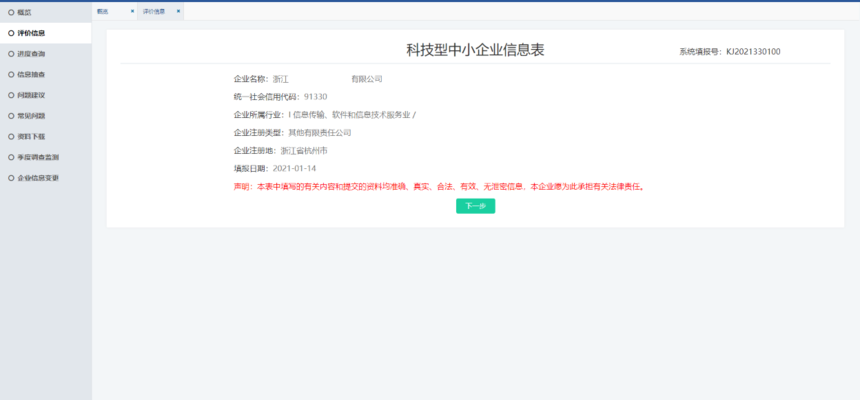Click the credit code value 91330
This screenshot has width=860, height=400.
point(315,97)
